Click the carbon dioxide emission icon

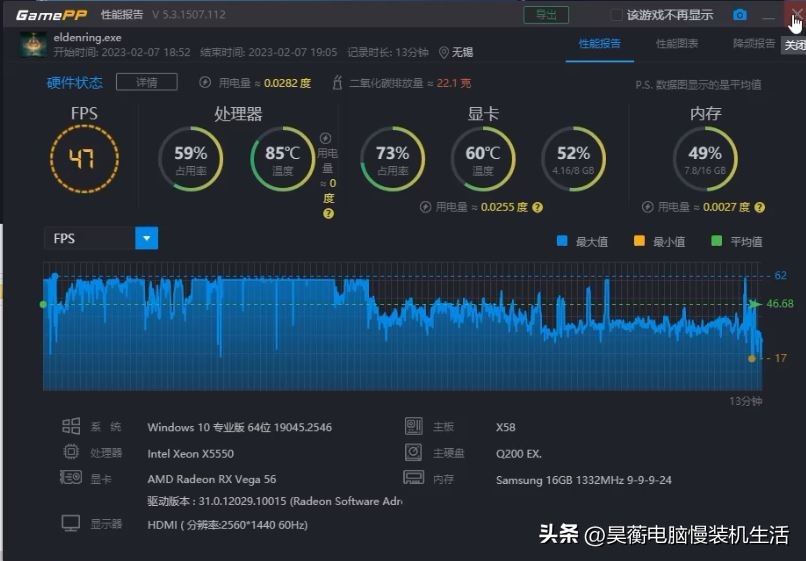coord(337,82)
